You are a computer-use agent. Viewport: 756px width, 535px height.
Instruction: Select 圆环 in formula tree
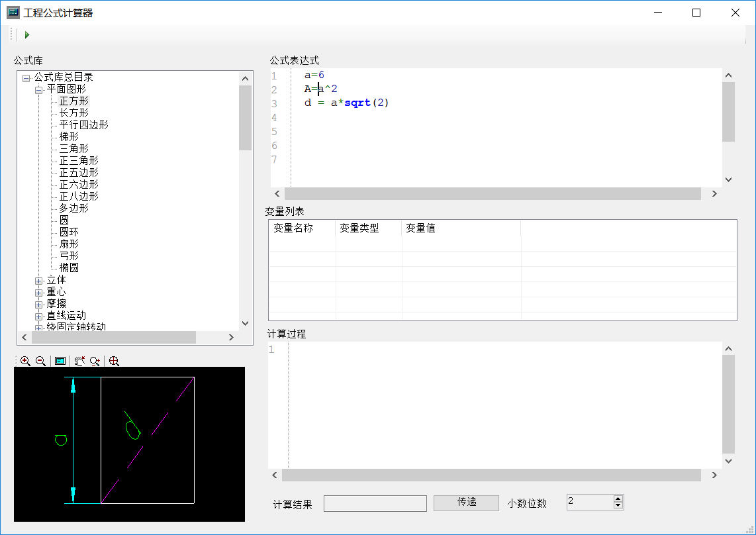coord(69,232)
